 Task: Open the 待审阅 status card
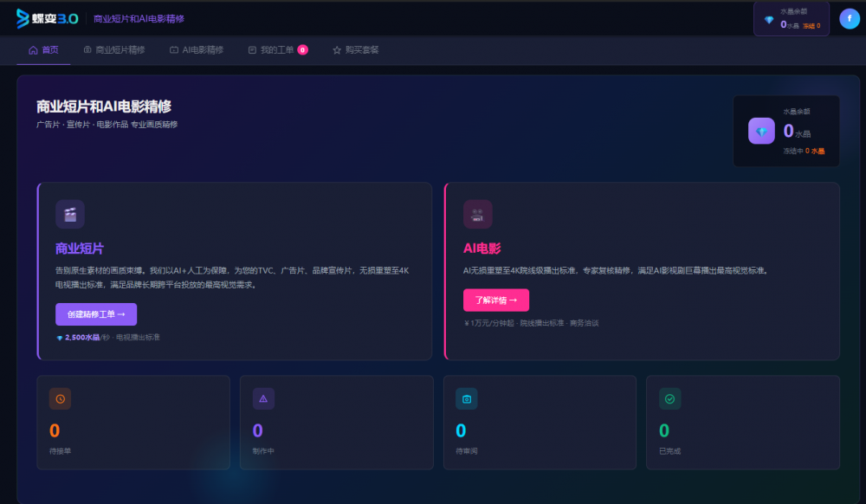(540, 423)
